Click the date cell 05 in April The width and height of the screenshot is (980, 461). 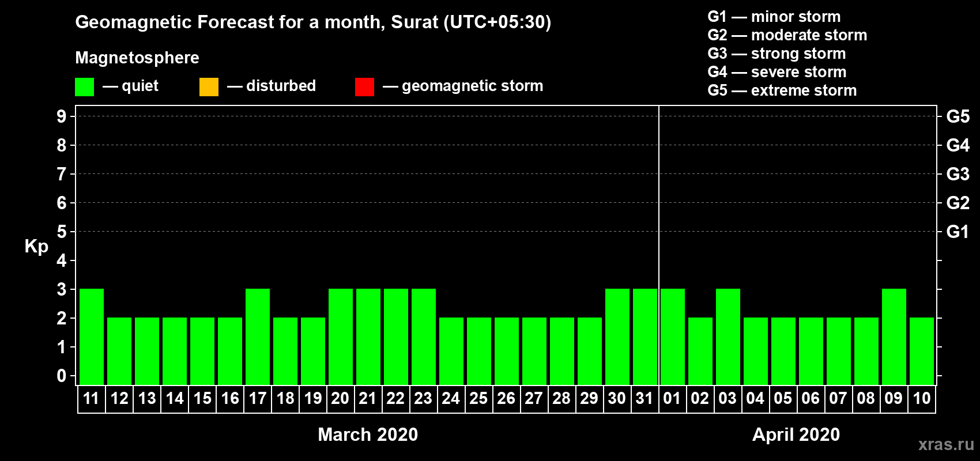783,399
